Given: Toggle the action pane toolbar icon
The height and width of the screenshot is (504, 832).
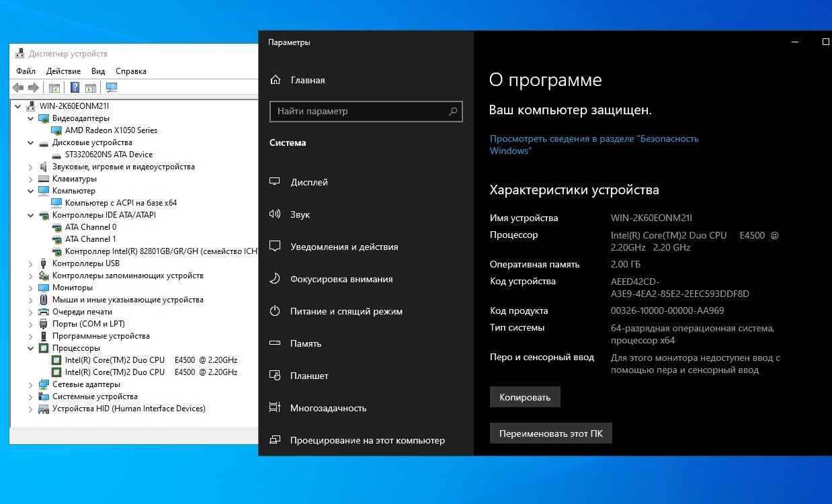Looking at the screenshot, I should (x=91, y=88).
